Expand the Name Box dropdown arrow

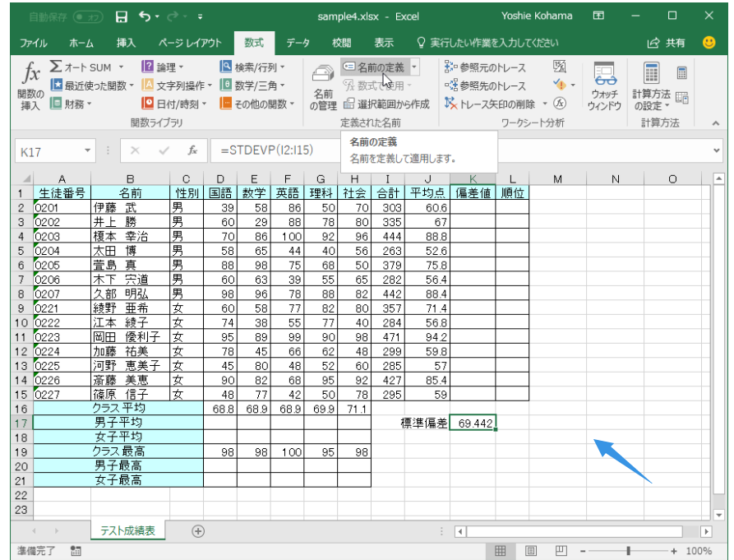click(x=87, y=150)
